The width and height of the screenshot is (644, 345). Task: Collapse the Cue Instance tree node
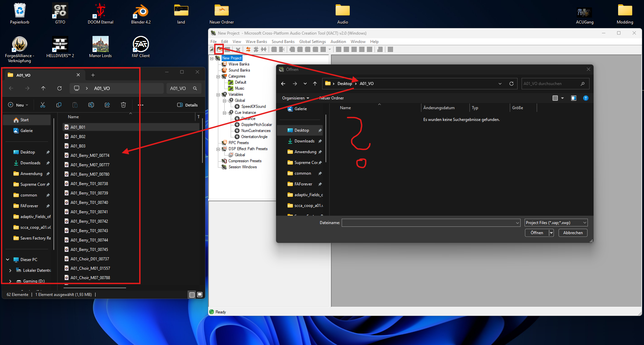coord(224,113)
